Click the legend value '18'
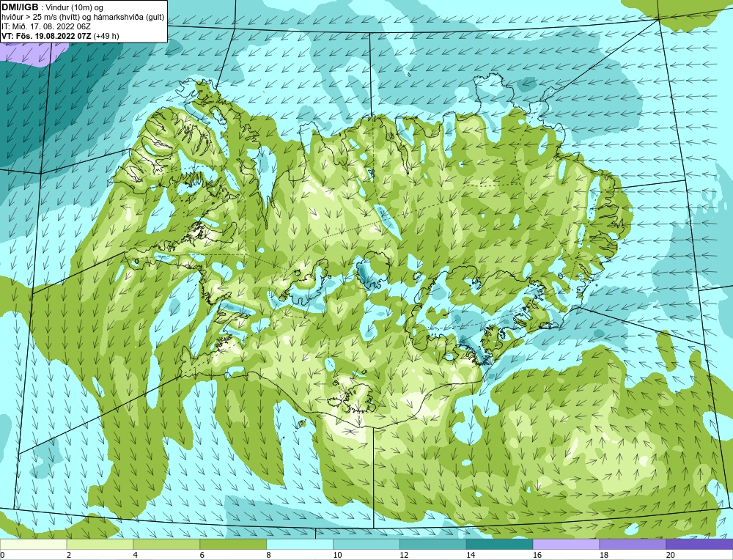Viewport: 733px width, 560px height. (x=603, y=555)
